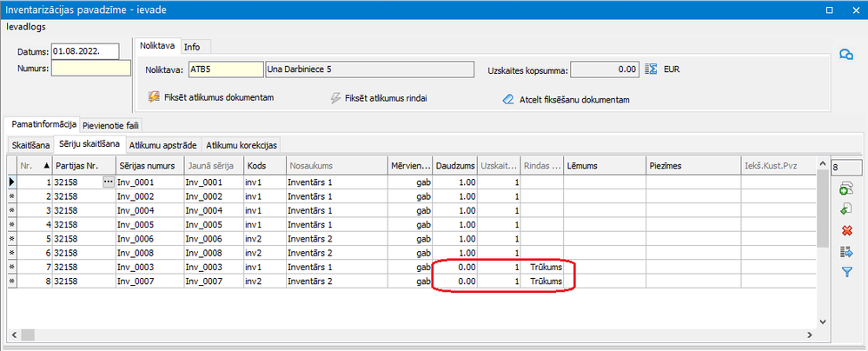Screen dimensions: 868x351
Task: Click the EUR currency label
Action: (671, 70)
